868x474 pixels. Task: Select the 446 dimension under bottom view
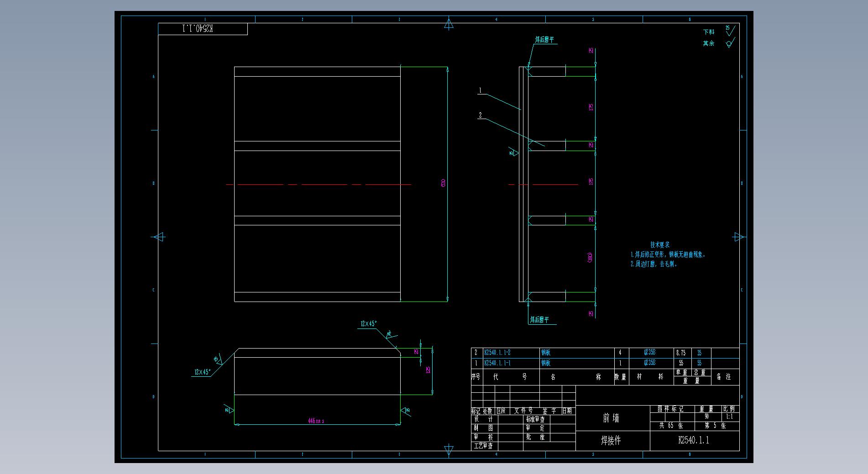(x=316, y=421)
